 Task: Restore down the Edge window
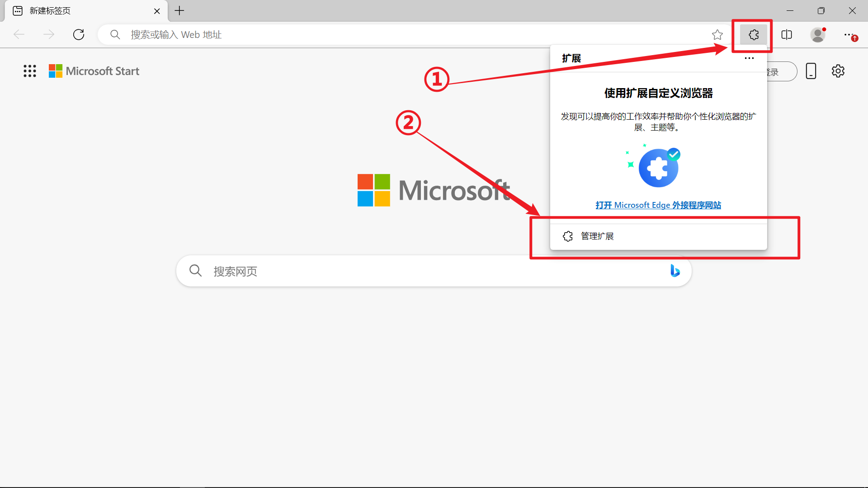click(821, 11)
